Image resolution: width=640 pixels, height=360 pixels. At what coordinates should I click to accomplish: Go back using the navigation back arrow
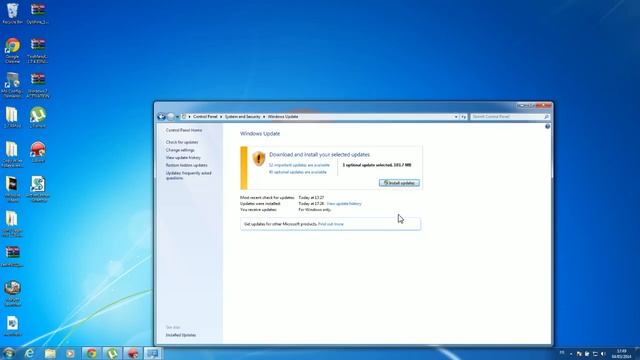click(161, 117)
